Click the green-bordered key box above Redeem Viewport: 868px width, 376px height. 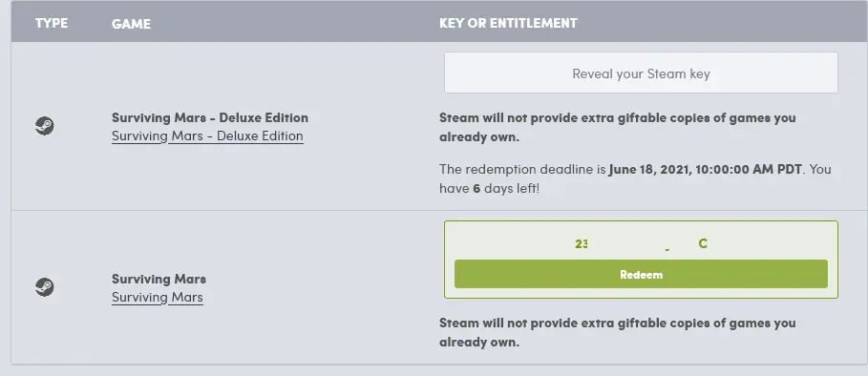641,260
